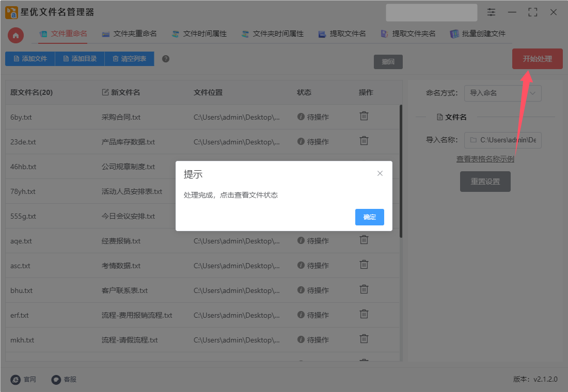Click the 重置设置 button
The image size is (568, 392).
(x=485, y=182)
